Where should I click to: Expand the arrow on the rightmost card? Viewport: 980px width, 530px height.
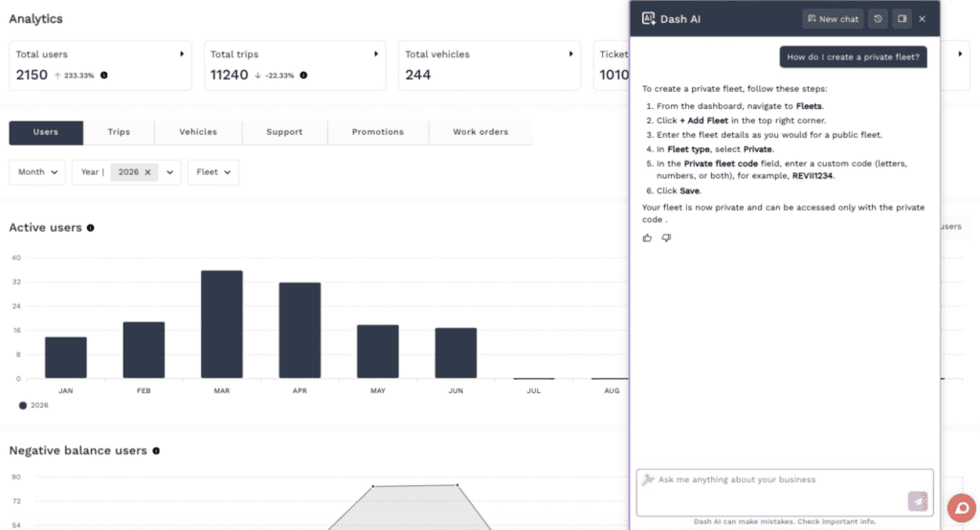click(960, 55)
